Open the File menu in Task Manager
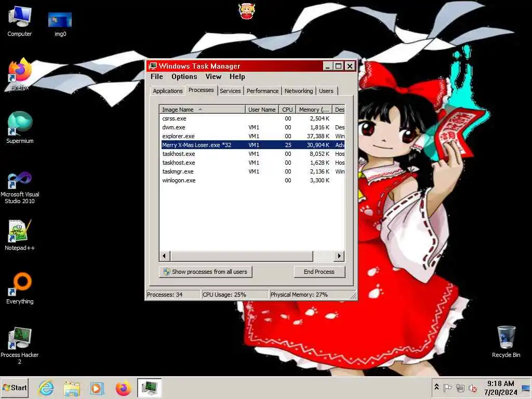Viewport: 532px width, 399px height. tap(157, 77)
